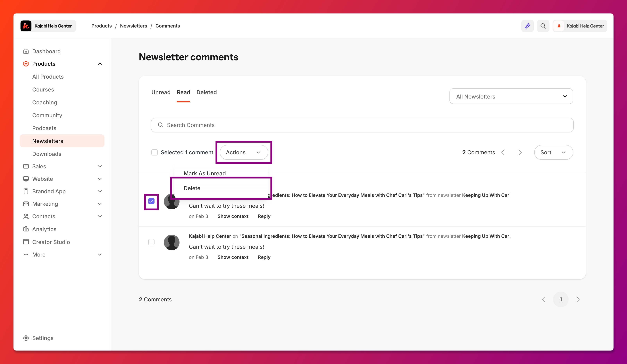
Task: Expand the More section chevron
Action: (x=100, y=255)
